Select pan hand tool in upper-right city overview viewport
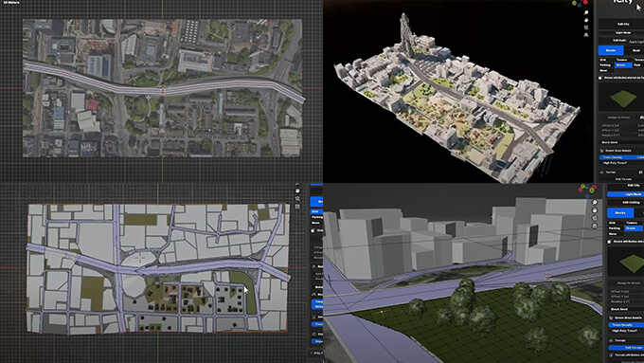Viewport: 644px width, 363px height. click(x=586, y=20)
